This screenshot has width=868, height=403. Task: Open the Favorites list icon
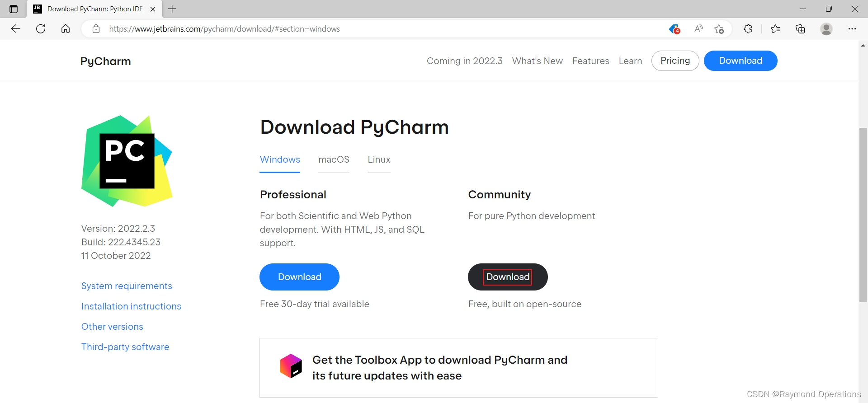pyautogui.click(x=775, y=29)
